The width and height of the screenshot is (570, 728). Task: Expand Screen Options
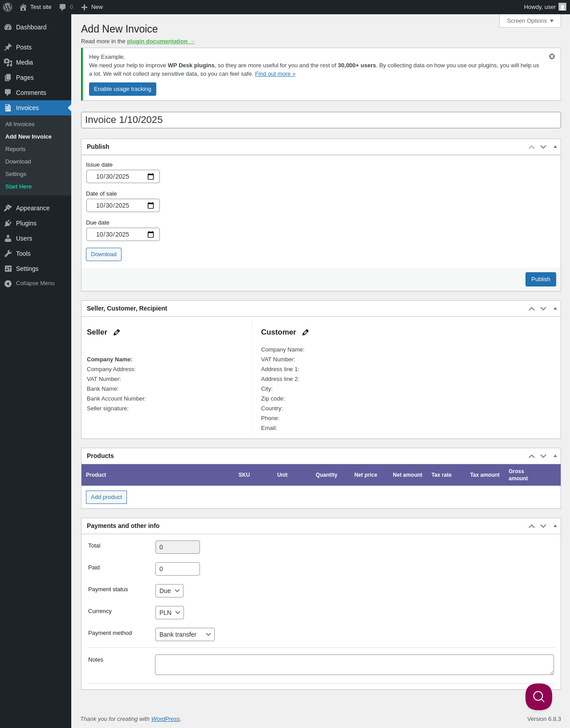530,21
